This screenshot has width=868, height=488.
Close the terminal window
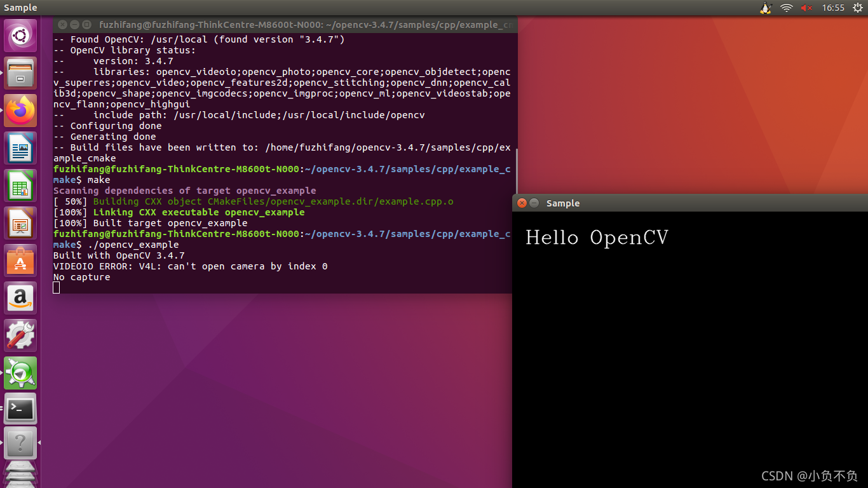click(x=62, y=25)
